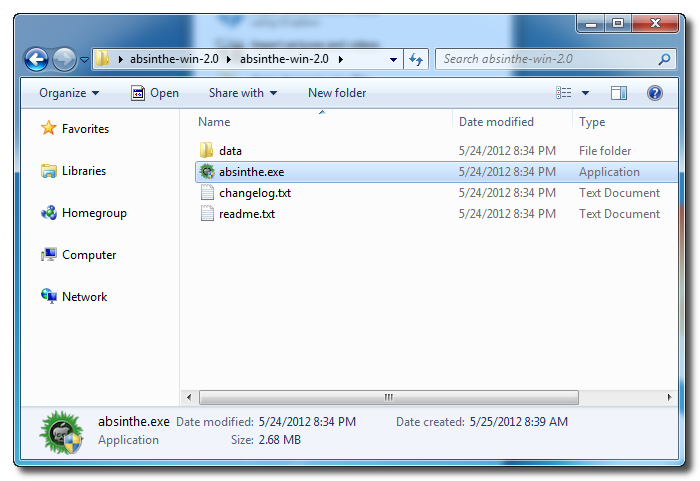
Task: Click the Application type cell in file list
Action: (609, 172)
